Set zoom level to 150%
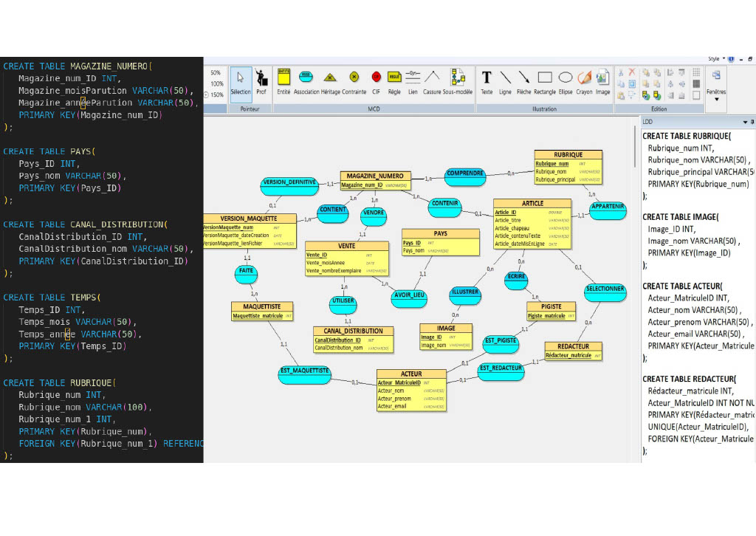The width and height of the screenshot is (756, 536). pyautogui.click(x=217, y=95)
